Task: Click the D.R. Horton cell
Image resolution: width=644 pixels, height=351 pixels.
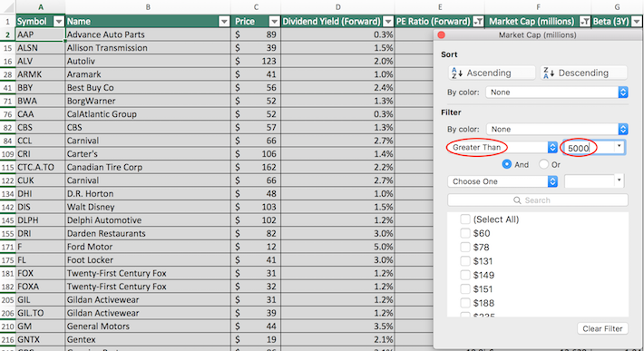Action: (148, 194)
